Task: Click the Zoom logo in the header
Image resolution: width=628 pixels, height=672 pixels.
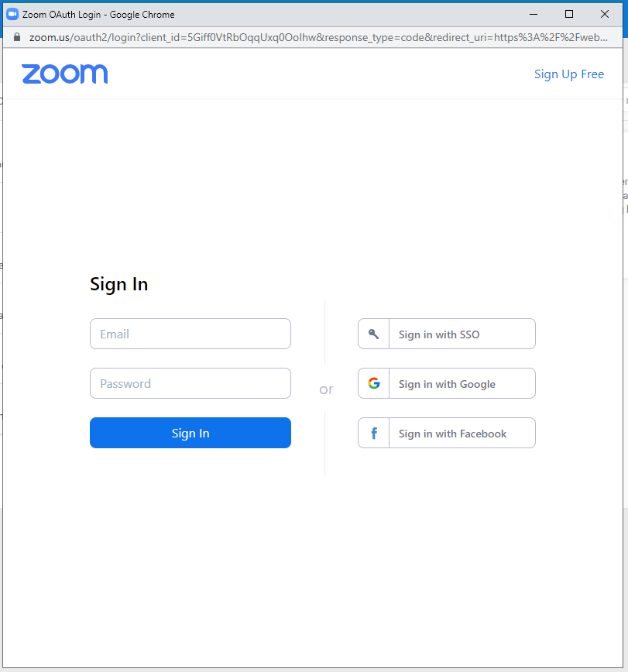Action: (x=65, y=74)
